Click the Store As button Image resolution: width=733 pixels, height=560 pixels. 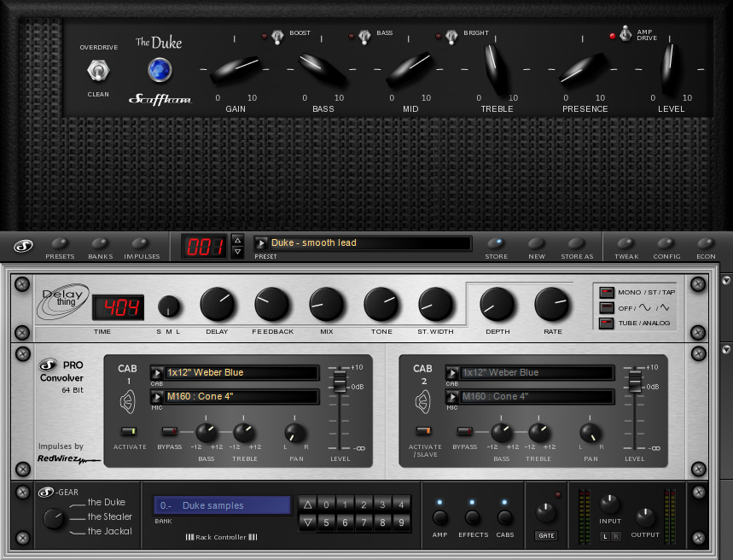(x=576, y=243)
